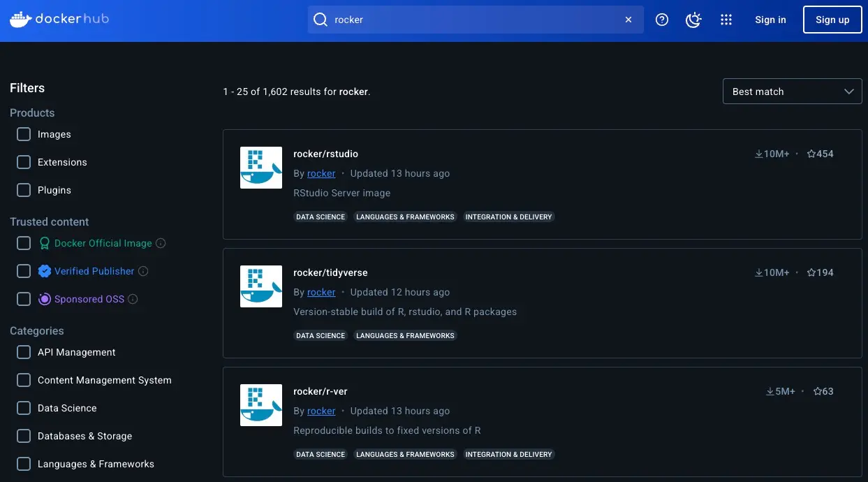Click the star icon on rocker/rstudio
This screenshot has height=482, width=868.
coord(811,154)
